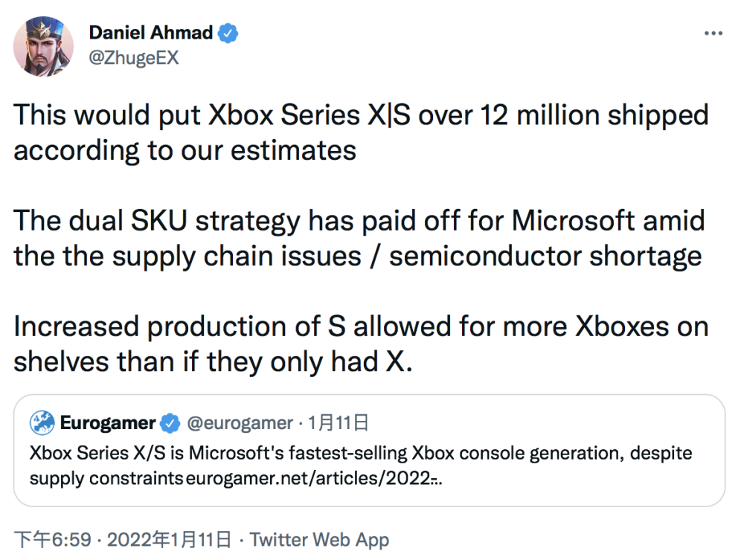Open the Daniel Ahmad display name link
744x560 pixels.
click(x=151, y=33)
